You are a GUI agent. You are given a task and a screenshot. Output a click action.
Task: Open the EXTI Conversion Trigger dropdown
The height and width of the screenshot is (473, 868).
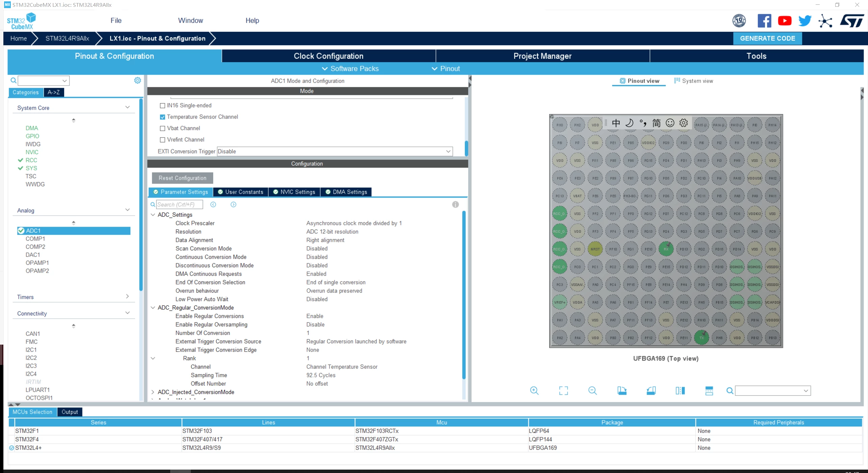point(335,151)
